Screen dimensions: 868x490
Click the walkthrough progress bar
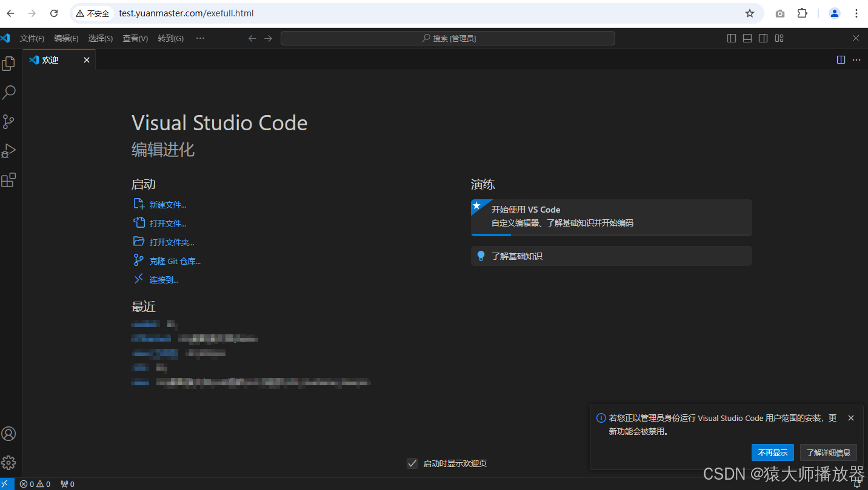[x=612, y=234]
